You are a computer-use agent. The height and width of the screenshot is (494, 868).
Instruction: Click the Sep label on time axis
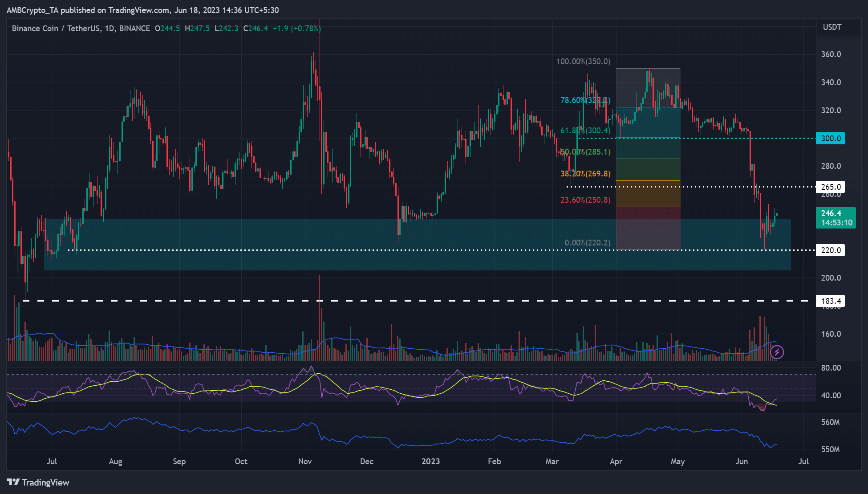click(179, 461)
